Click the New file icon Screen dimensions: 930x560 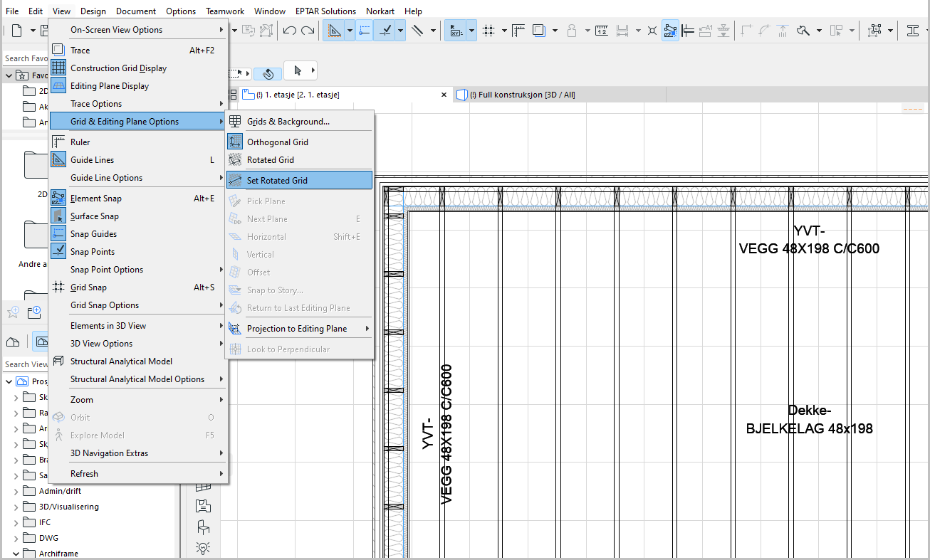tap(16, 31)
